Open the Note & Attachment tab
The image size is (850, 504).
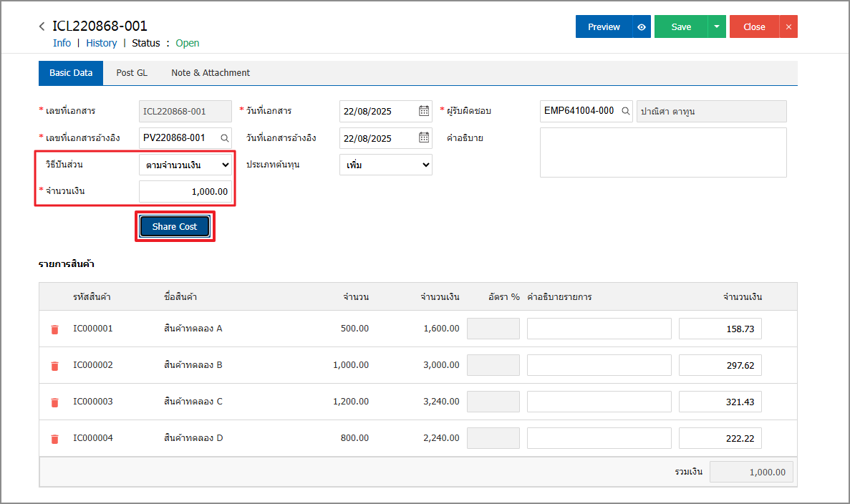pos(211,73)
